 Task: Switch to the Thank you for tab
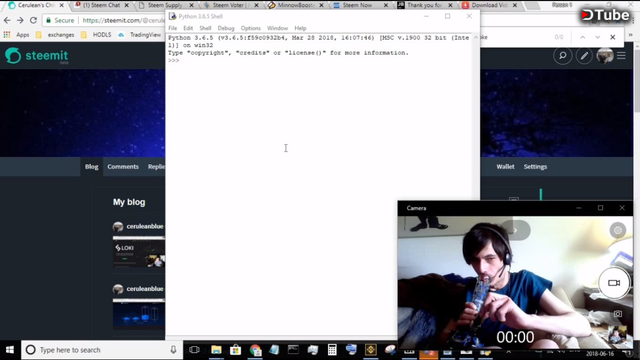(x=424, y=5)
